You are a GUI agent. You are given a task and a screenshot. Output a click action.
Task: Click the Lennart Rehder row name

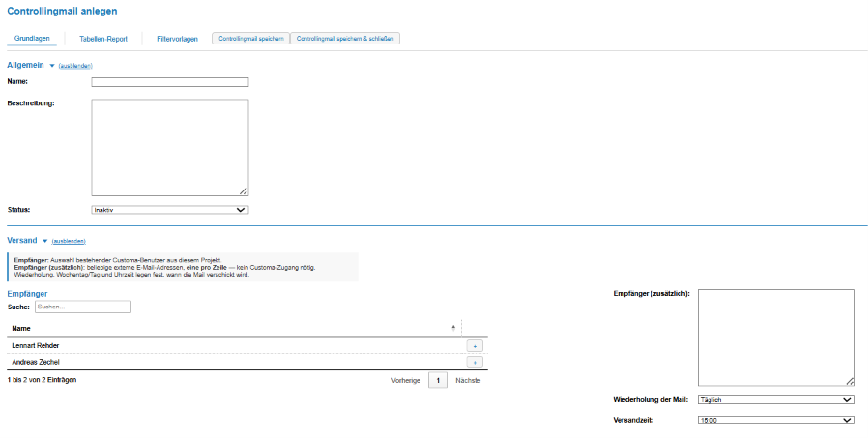point(36,345)
